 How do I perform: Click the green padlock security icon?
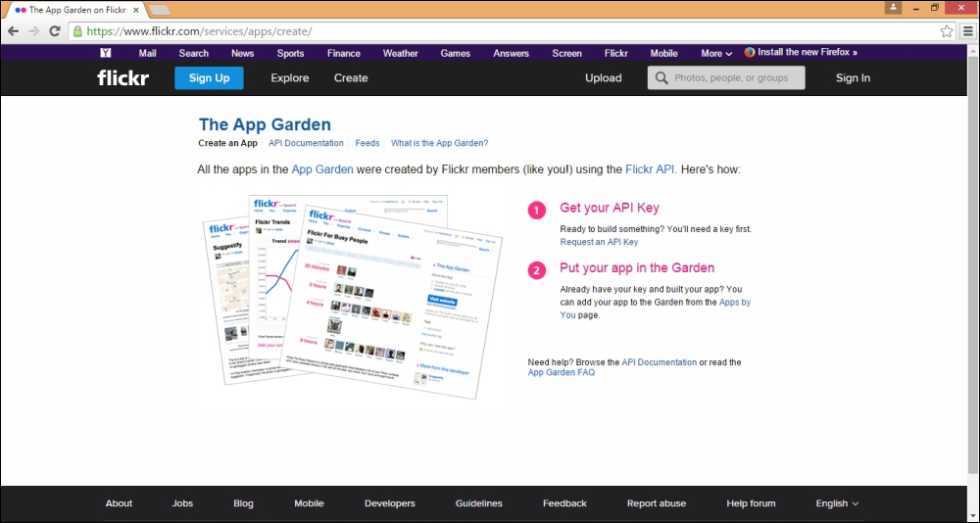coord(76,31)
